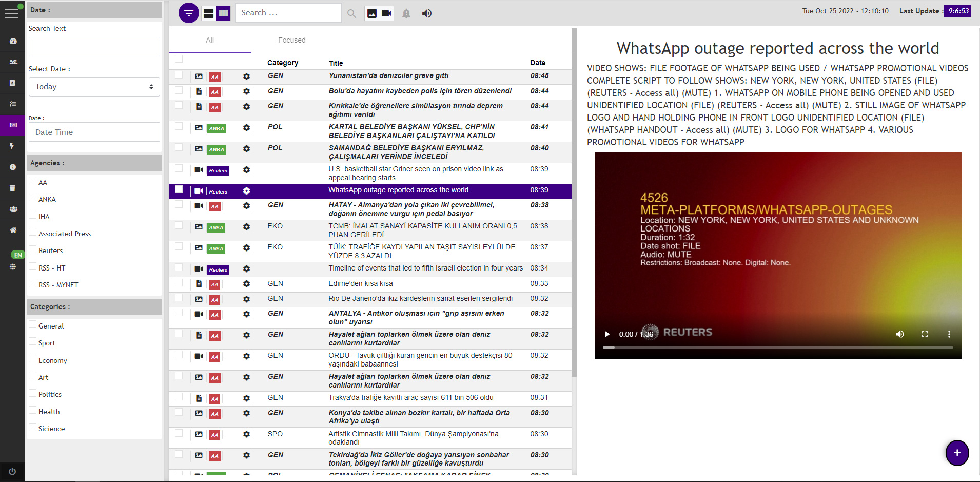The height and width of the screenshot is (482, 980).
Task: Tick the Sport category checkbox
Action: (x=33, y=341)
